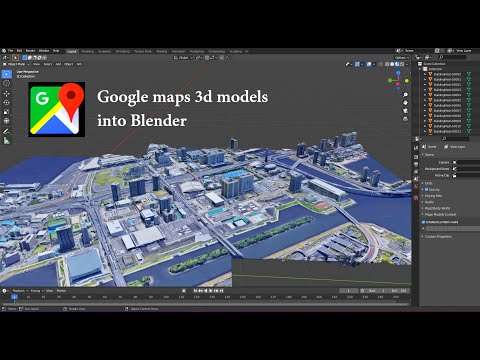Viewport: 480px width, 360px height.
Task: Open the Help menu
Action: coord(56,51)
